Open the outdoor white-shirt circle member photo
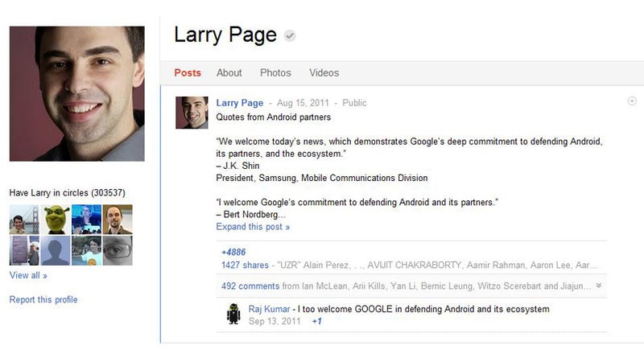Viewport: 644px width, 362px height. tap(87, 250)
